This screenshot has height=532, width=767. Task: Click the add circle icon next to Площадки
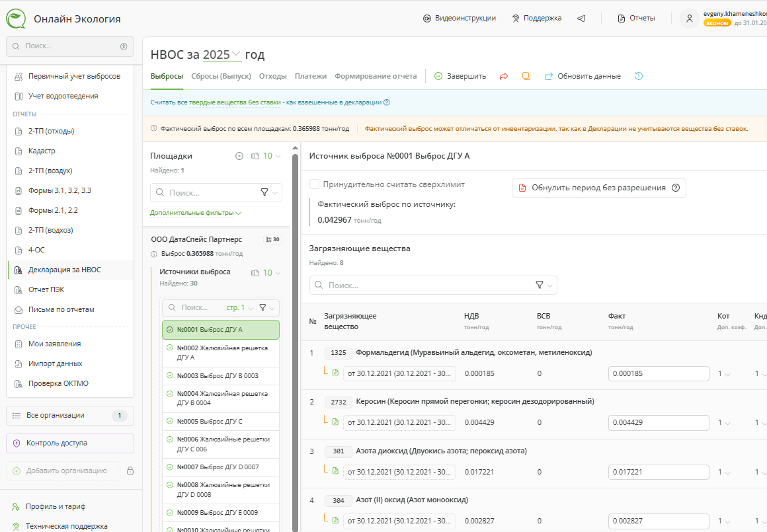pos(239,156)
